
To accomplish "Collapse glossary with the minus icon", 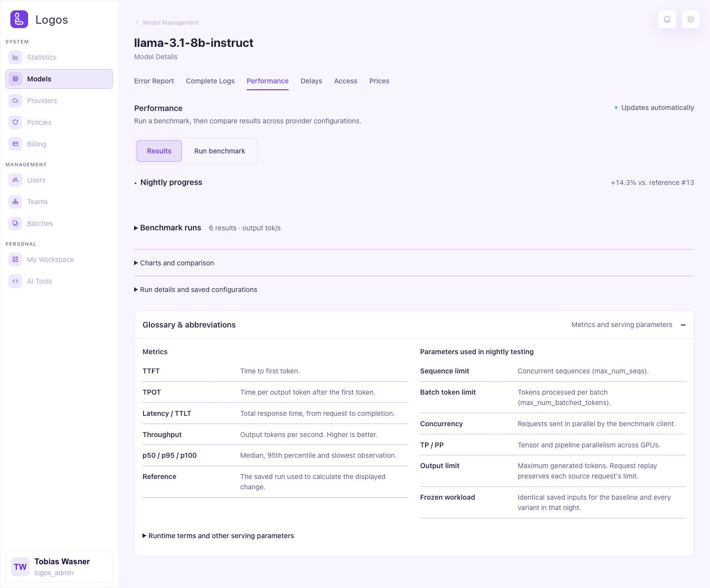I will (683, 325).
